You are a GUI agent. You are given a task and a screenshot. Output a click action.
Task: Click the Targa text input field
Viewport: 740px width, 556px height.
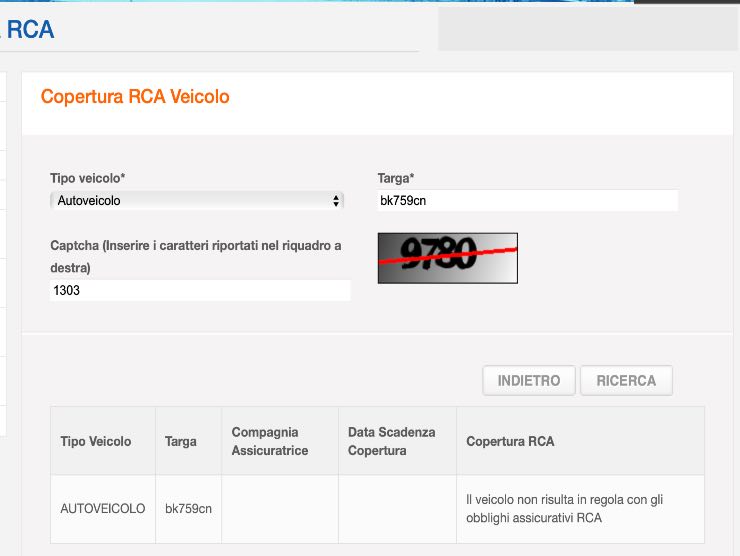tap(527, 201)
